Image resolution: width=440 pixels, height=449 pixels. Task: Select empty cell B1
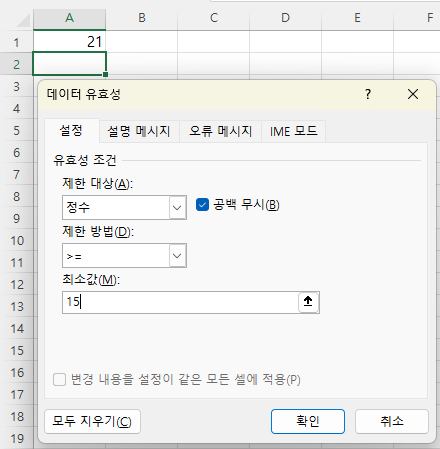[x=142, y=42]
